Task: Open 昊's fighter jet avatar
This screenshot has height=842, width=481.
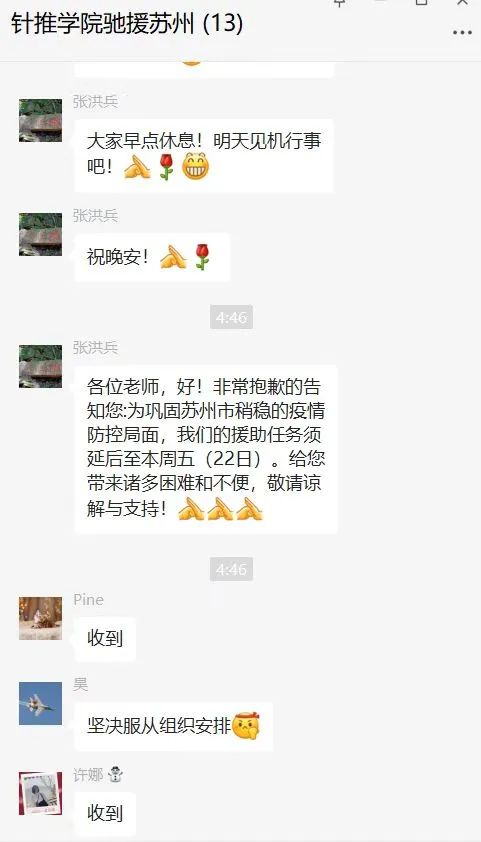Action: tap(40, 703)
